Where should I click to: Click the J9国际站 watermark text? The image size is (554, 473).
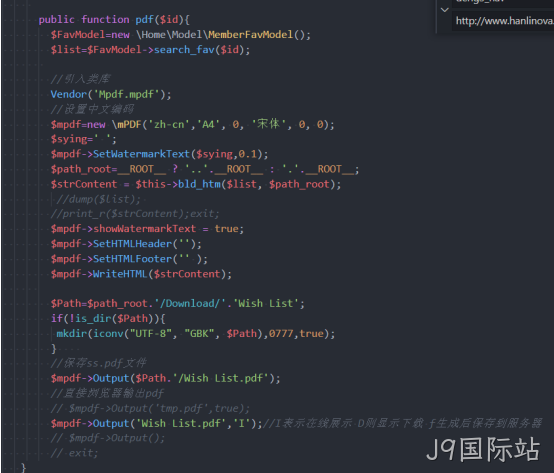point(483,449)
